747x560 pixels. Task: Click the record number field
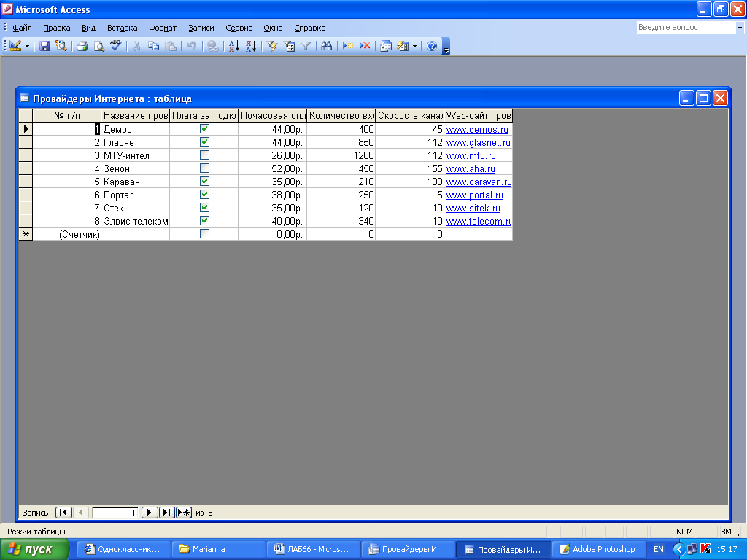(115, 513)
